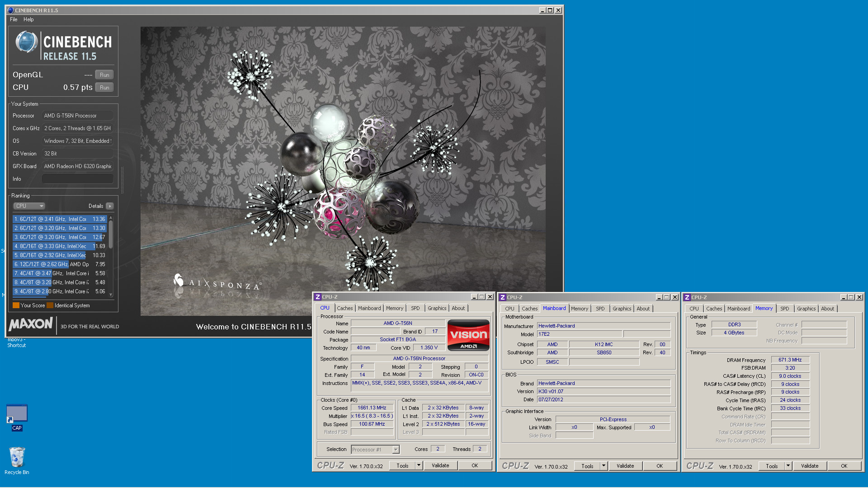
Task: Switch to About tab in first CPU-Z window
Action: click(x=458, y=308)
